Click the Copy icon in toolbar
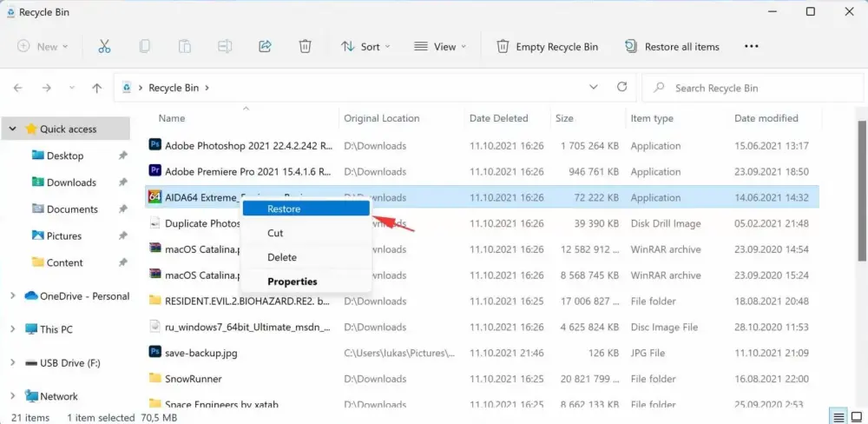868x424 pixels. click(x=144, y=47)
